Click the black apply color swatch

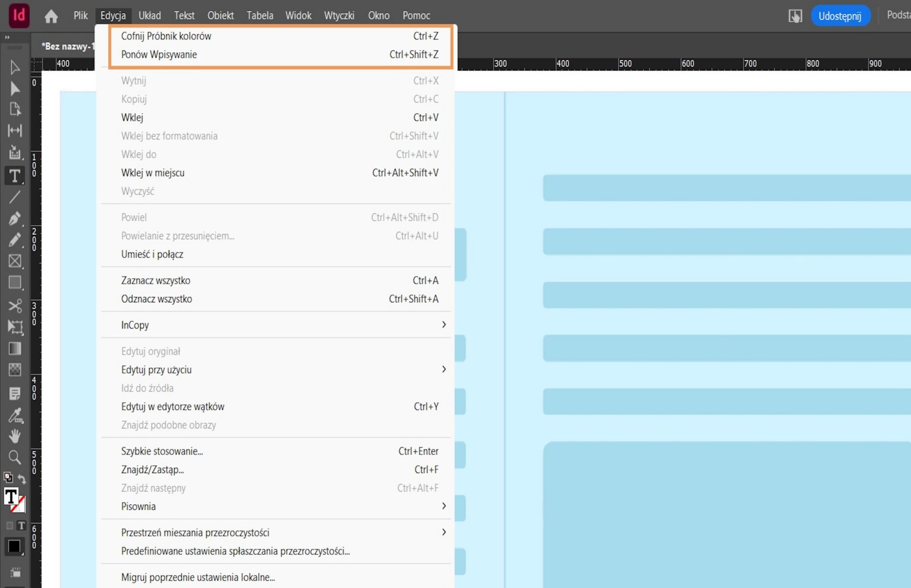tap(14, 546)
